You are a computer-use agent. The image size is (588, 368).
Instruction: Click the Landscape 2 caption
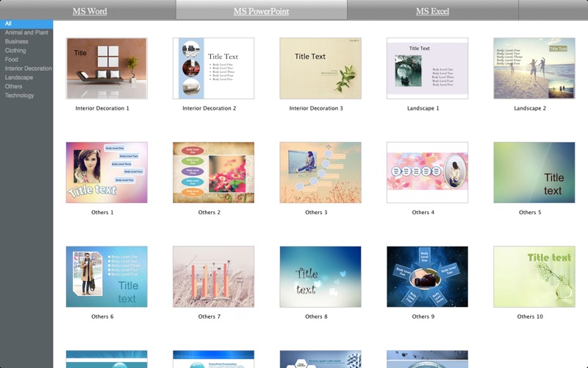[530, 108]
